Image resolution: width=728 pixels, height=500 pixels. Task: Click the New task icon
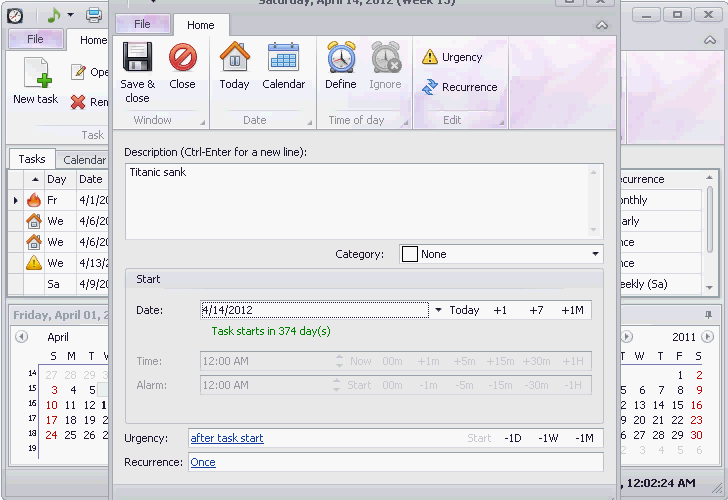[38, 73]
